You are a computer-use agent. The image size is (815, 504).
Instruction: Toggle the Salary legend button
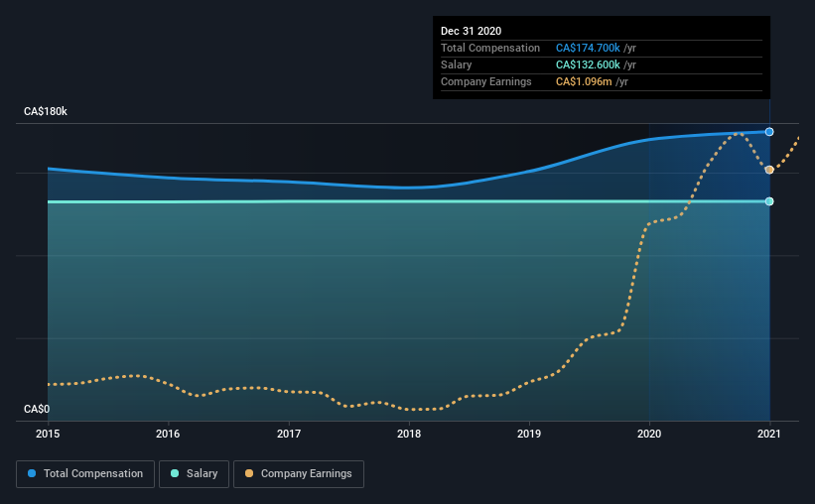(194, 474)
